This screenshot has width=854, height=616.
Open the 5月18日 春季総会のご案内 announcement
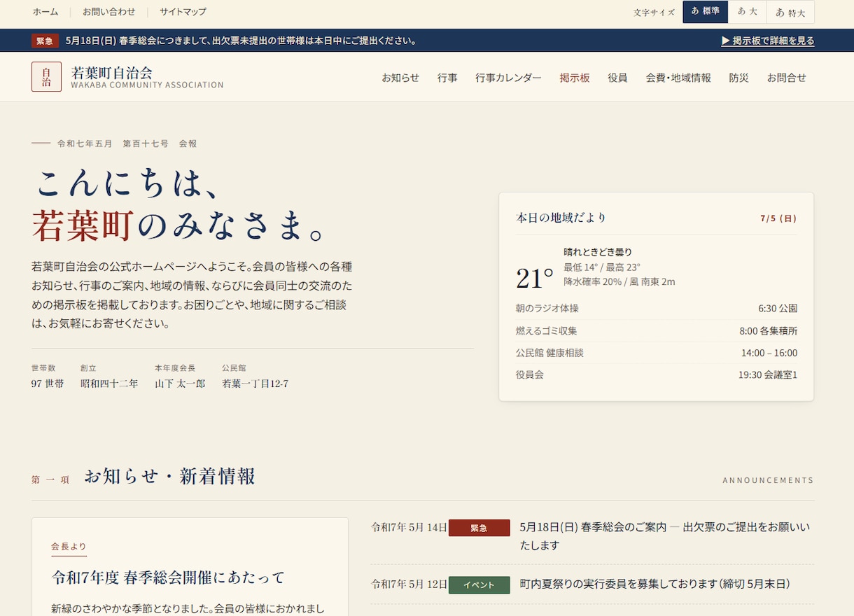tap(665, 535)
